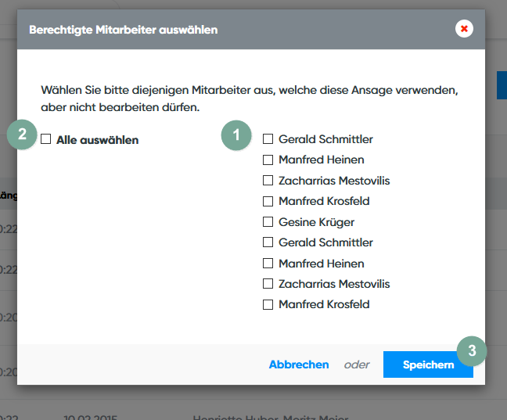Check the first Manfred Krosfeld checkbox

pyautogui.click(x=268, y=201)
